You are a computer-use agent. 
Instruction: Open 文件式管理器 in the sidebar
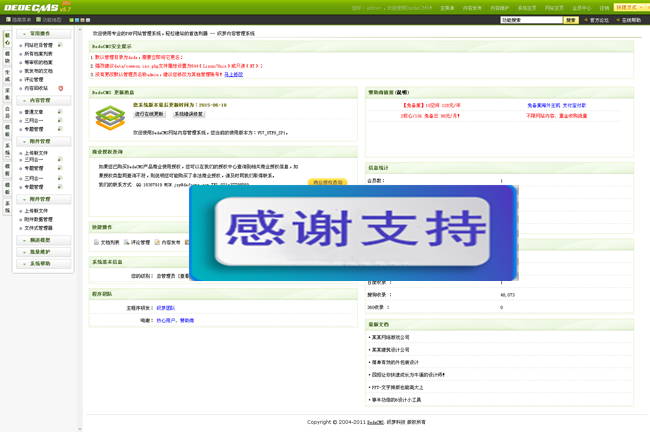[39, 228]
